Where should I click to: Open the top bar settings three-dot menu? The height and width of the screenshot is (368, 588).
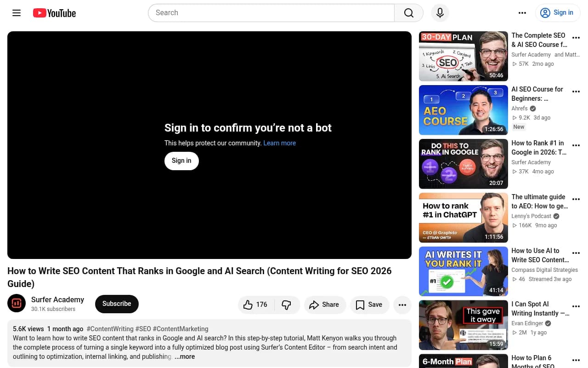coord(522,13)
